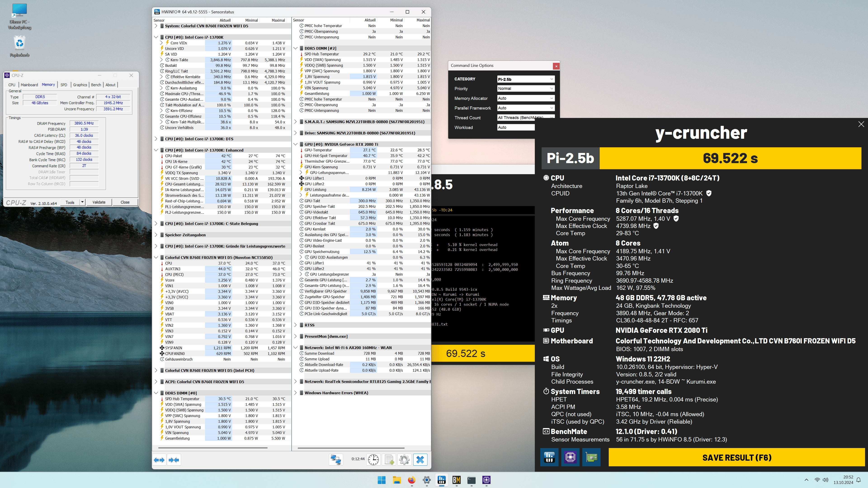This screenshot has height=488, width=868.
Task: Click the graphics card icon in BenchMate result
Action: (591, 457)
